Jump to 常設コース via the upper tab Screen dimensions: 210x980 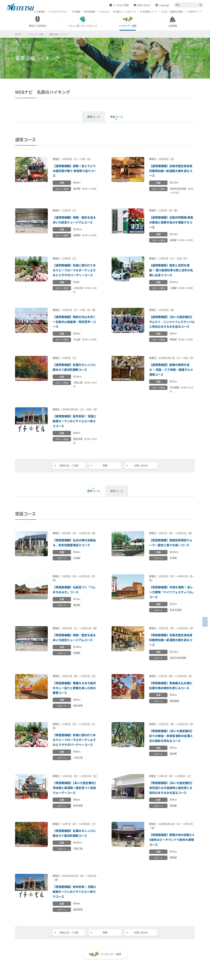(117, 117)
